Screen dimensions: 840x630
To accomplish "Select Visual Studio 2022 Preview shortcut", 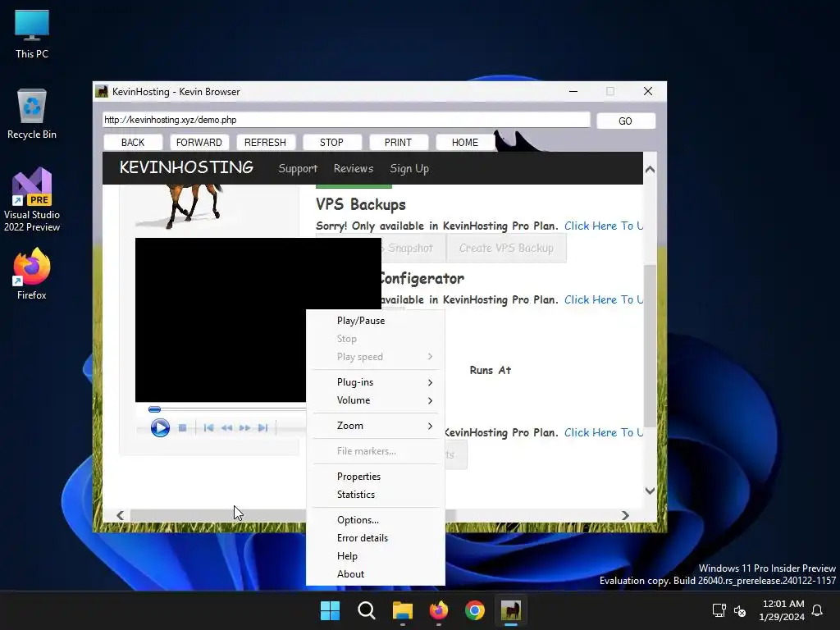I will pyautogui.click(x=32, y=199).
